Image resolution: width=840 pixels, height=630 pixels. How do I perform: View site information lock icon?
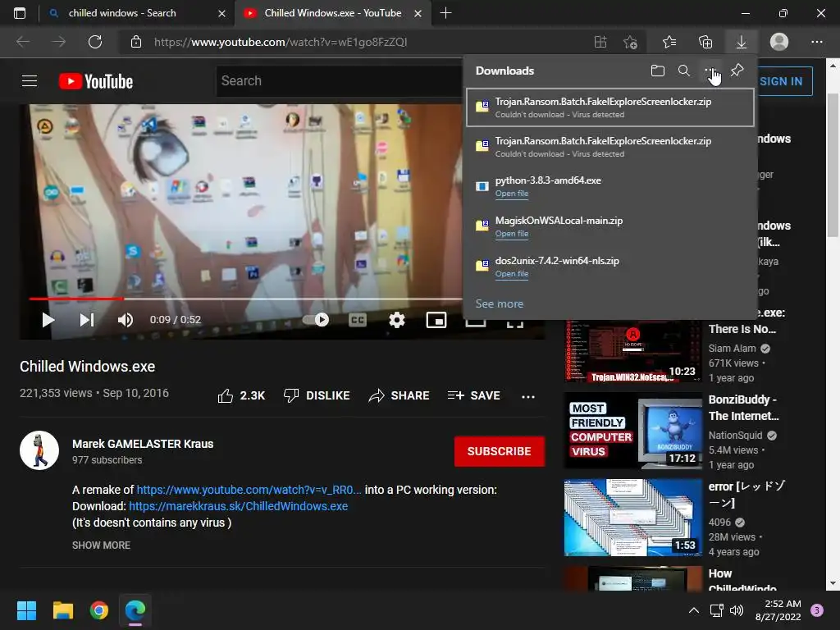point(136,42)
